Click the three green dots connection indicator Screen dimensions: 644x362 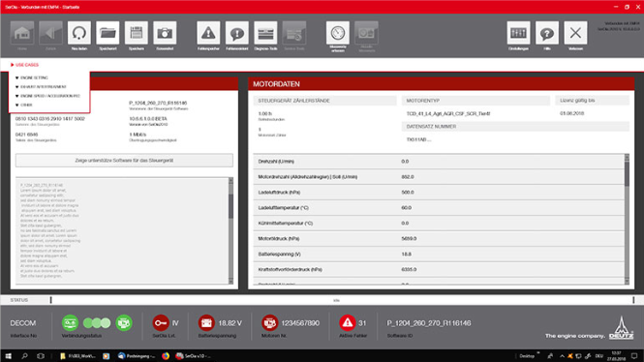tap(97, 323)
